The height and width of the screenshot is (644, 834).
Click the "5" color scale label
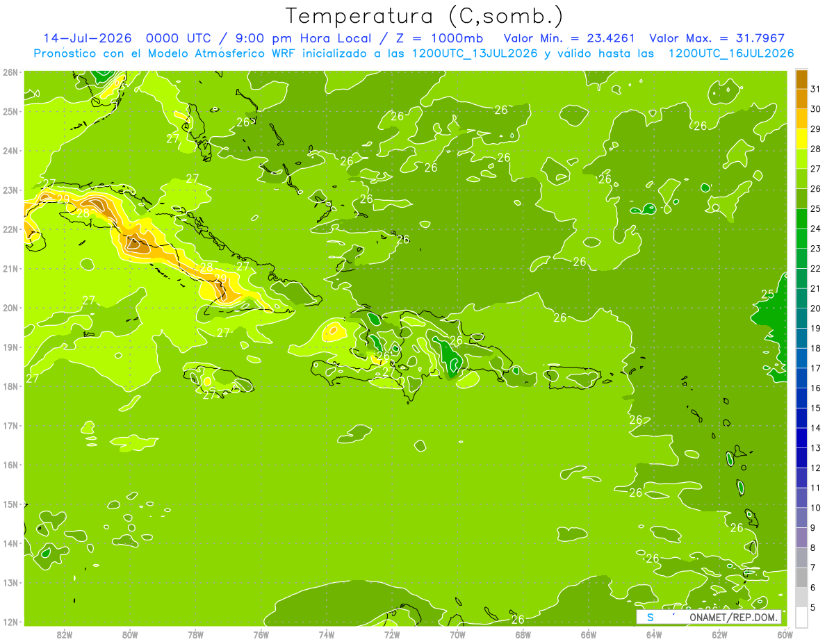pyautogui.click(x=813, y=607)
